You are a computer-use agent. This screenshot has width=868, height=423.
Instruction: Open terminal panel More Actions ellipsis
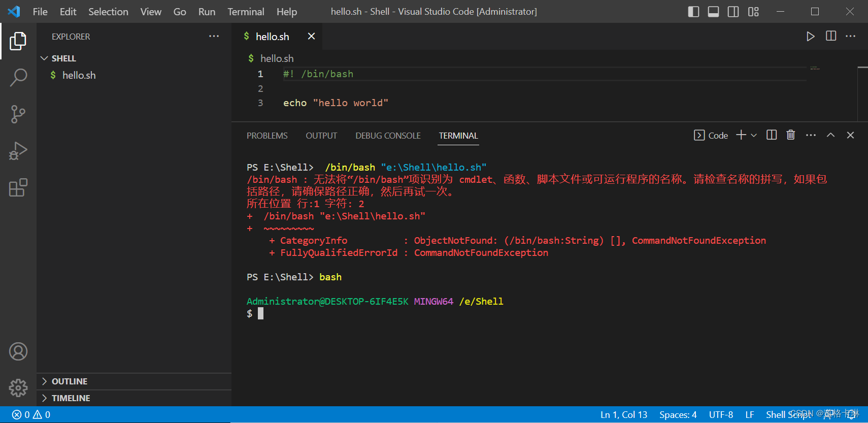pyautogui.click(x=811, y=135)
